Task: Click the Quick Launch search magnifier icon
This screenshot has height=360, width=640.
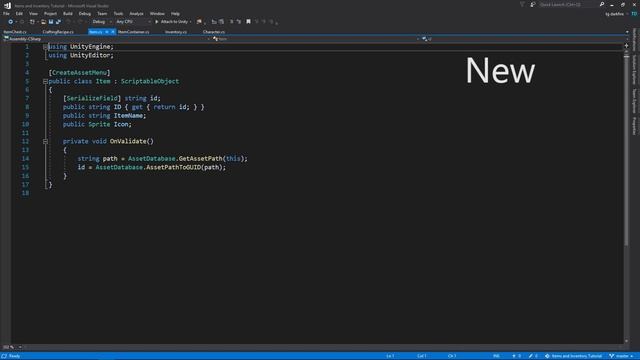Action: point(602,4)
